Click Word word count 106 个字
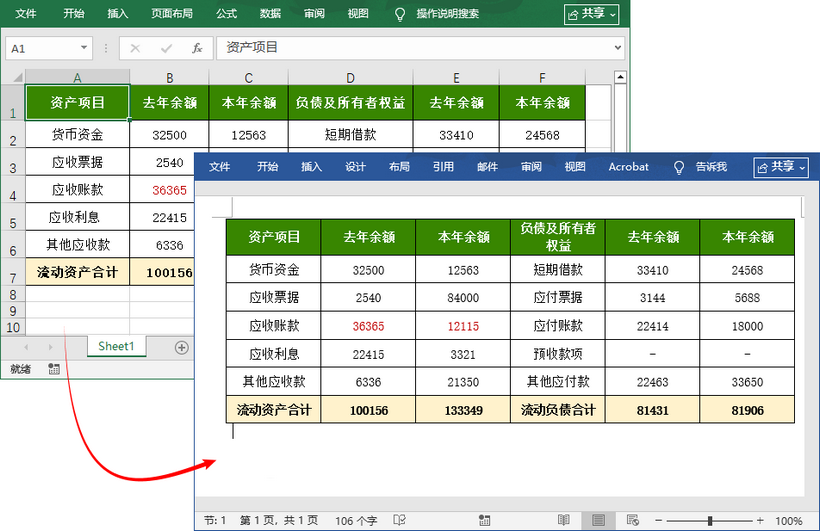Viewport: 820px width, 531px height. (356, 521)
